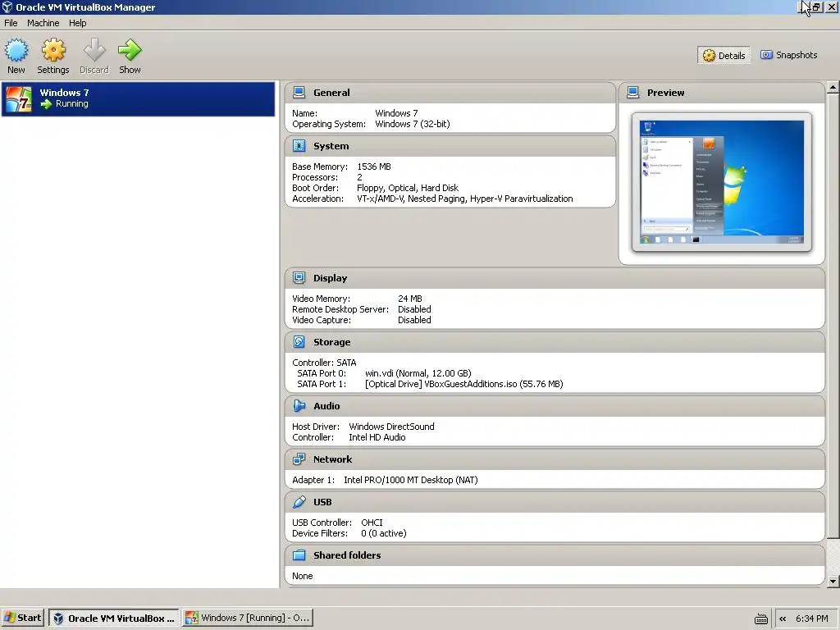Screen dimensions: 840x630
Task: Switch to Oracle VM VirtualBox taskbar button
Action: click(115, 619)
